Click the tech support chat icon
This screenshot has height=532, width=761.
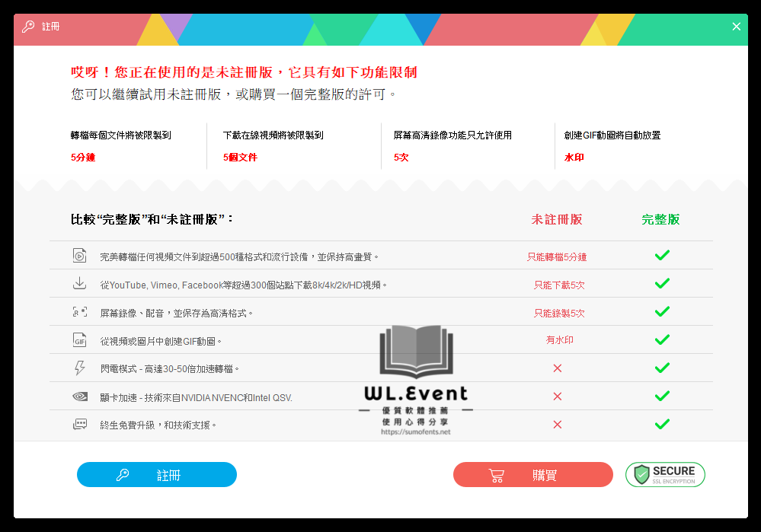[x=79, y=425]
